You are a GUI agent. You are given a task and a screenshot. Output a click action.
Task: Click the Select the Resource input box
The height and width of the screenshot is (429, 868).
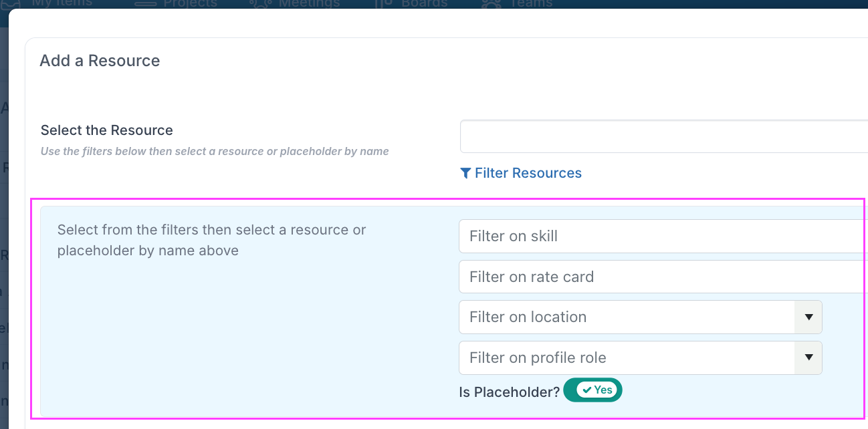point(664,136)
